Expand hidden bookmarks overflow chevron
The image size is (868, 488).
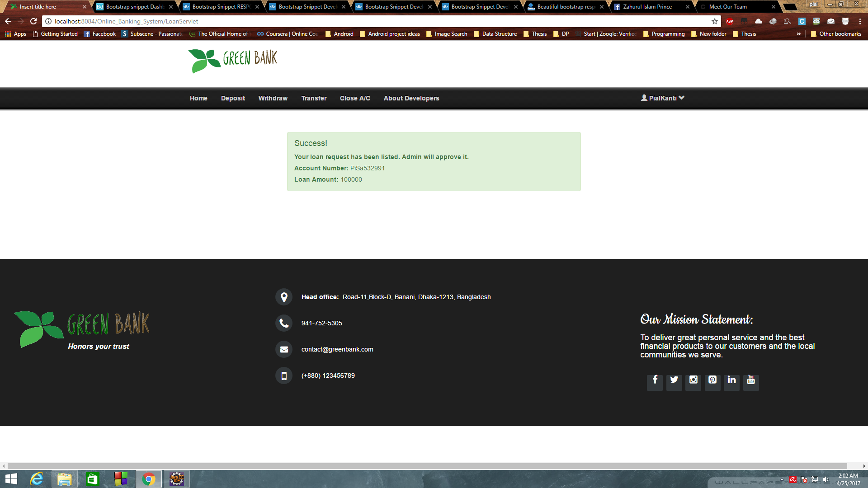pyautogui.click(x=799, y=34)
